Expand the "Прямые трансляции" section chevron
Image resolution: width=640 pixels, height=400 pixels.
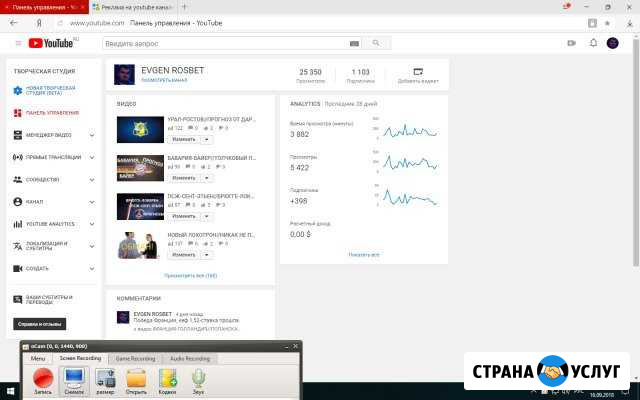(92, 158)
